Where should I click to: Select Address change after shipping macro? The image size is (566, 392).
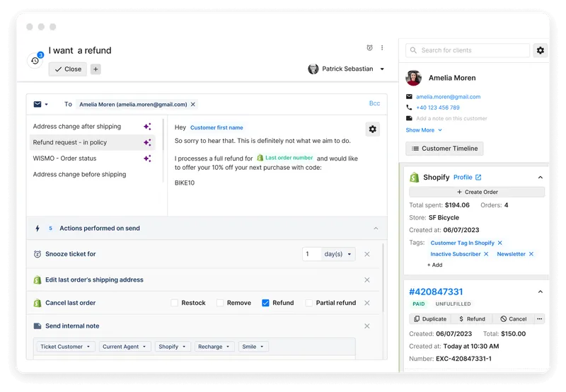[x=76, y=127]
